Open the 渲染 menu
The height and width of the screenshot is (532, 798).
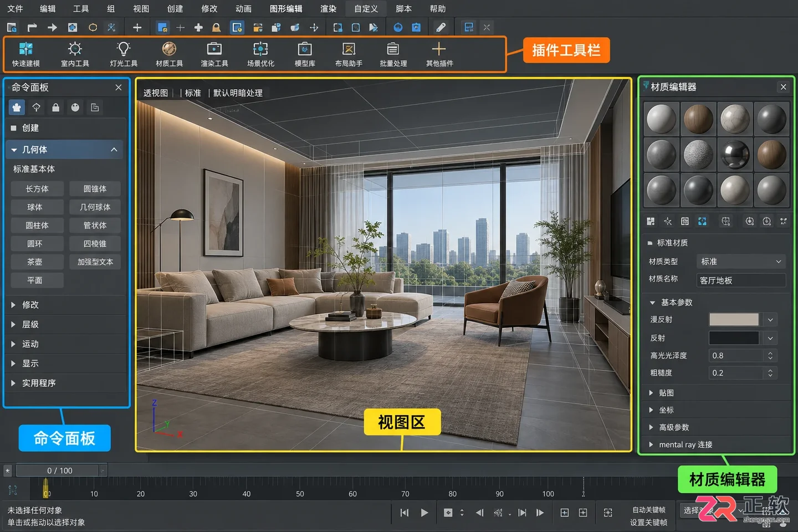coord(328,9)
